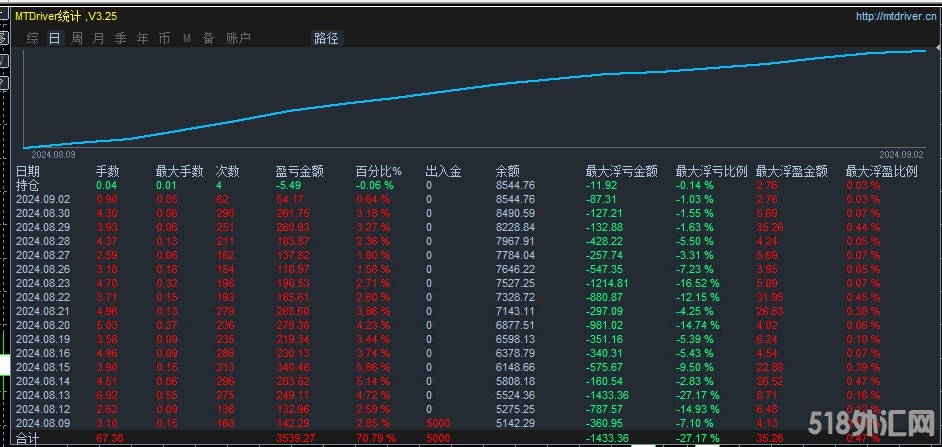942x447 pixels.
Task: Click the 5000 deposit on 2024.08.09
Action: point(437,424)
